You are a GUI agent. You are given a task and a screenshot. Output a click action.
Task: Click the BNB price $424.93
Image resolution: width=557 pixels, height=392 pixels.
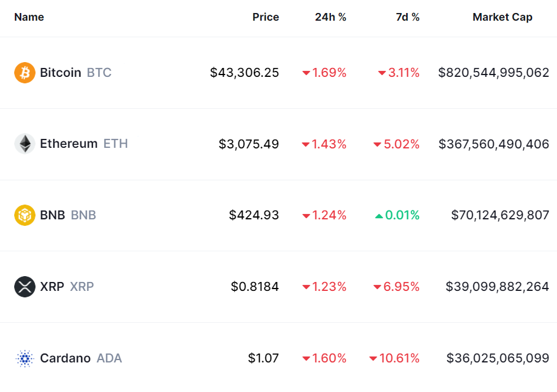[254, 215]
